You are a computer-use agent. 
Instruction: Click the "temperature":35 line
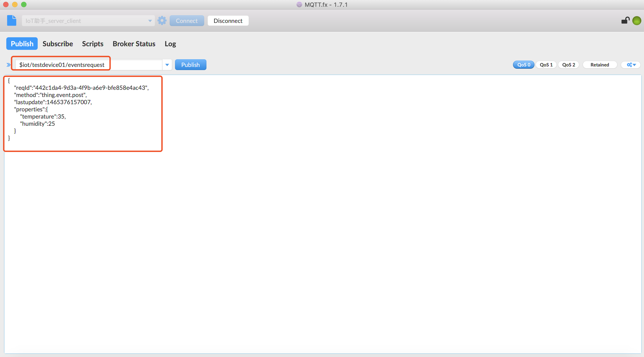[43, 117]
